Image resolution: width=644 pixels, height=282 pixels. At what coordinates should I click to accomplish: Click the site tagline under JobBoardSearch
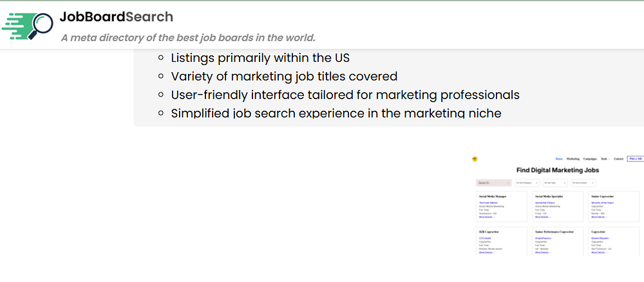[x=188, y=37]
